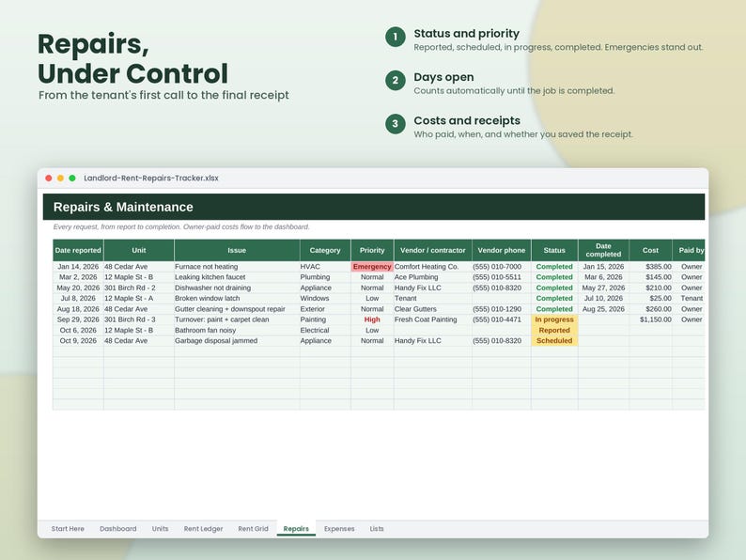Open the Lists sheet tab
This screenshot has width=746, height=560.
click(377, 529)
